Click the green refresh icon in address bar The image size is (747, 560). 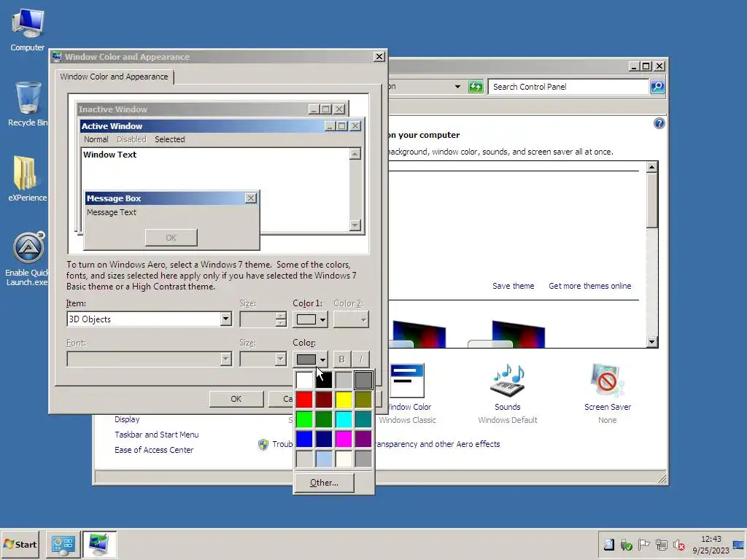pos(476,87)
